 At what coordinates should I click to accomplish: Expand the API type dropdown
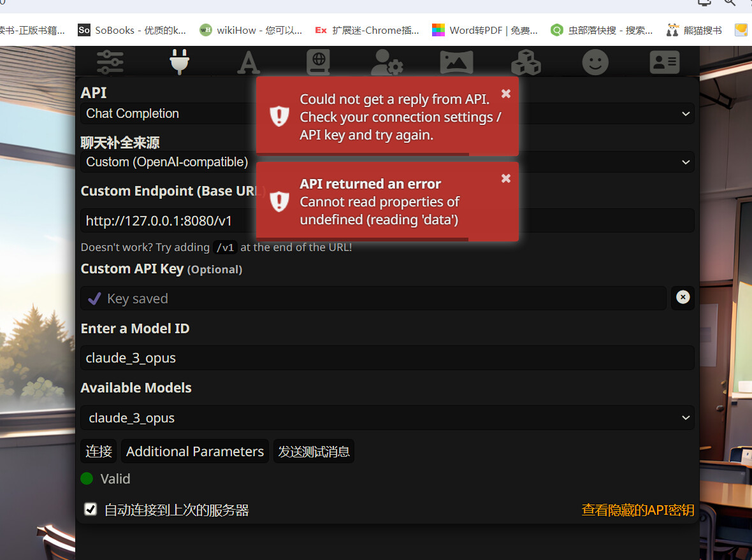pyautogui.click(x=605, y=114)
